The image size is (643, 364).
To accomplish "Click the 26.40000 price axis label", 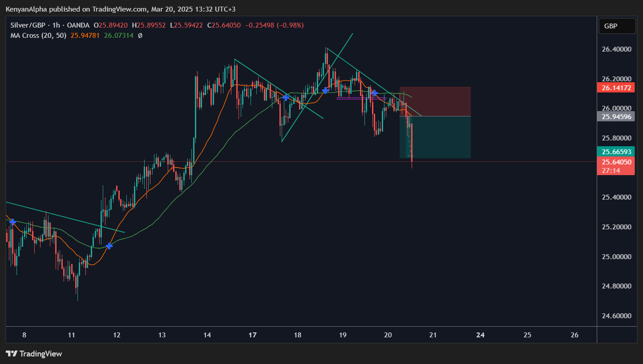I will (x=616, y=49).
